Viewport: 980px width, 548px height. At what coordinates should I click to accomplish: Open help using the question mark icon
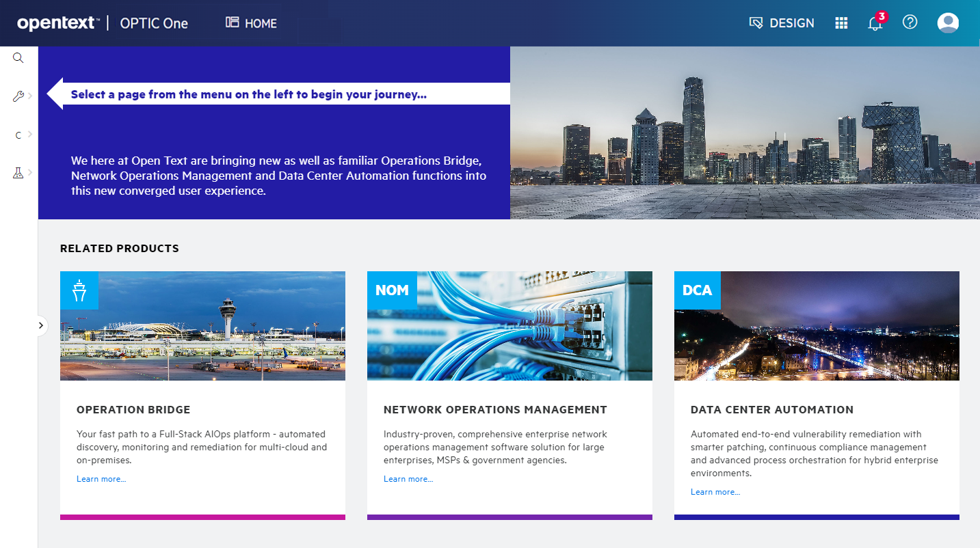click(x=910, y=22)
